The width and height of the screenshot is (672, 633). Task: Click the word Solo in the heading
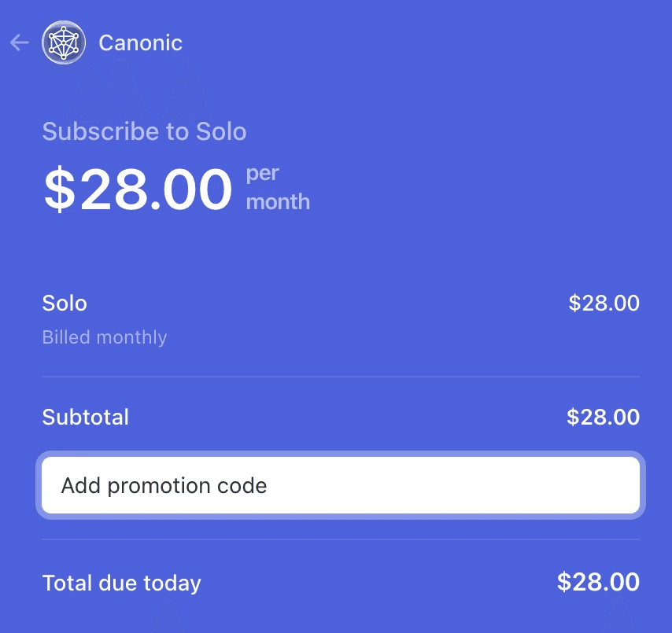point(221,131)
